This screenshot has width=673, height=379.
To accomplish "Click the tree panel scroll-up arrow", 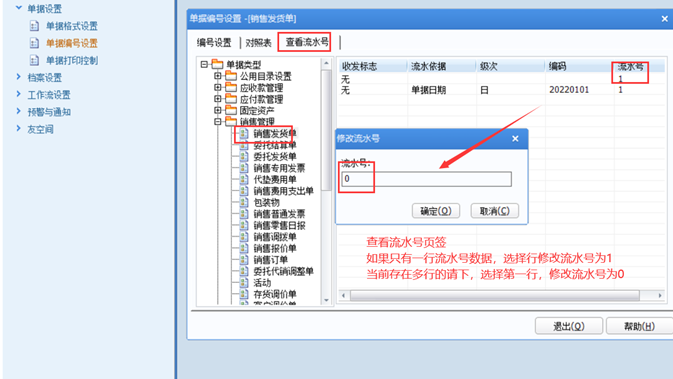I will [326, 64].
